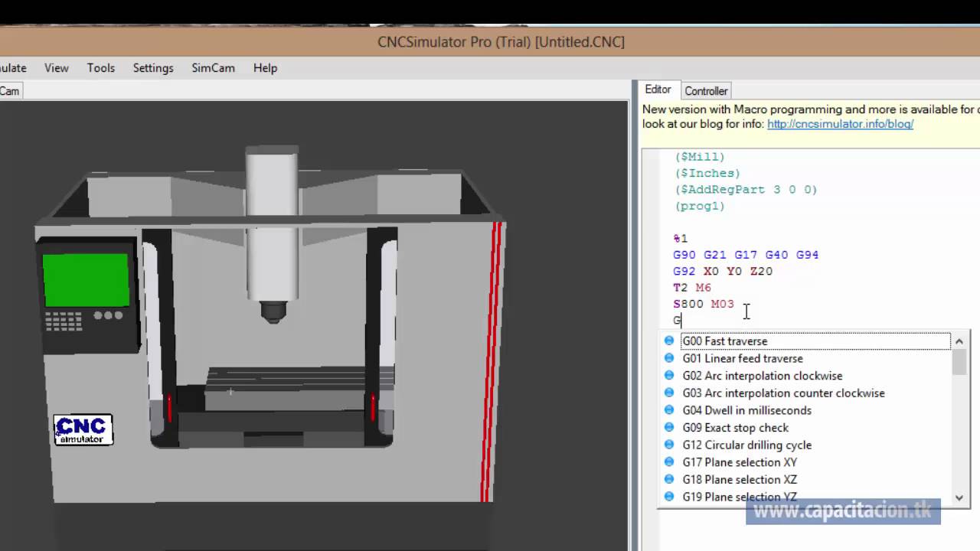
Task: Select G00 Fast traverse from autocomplete
Action: click(815, 341)
